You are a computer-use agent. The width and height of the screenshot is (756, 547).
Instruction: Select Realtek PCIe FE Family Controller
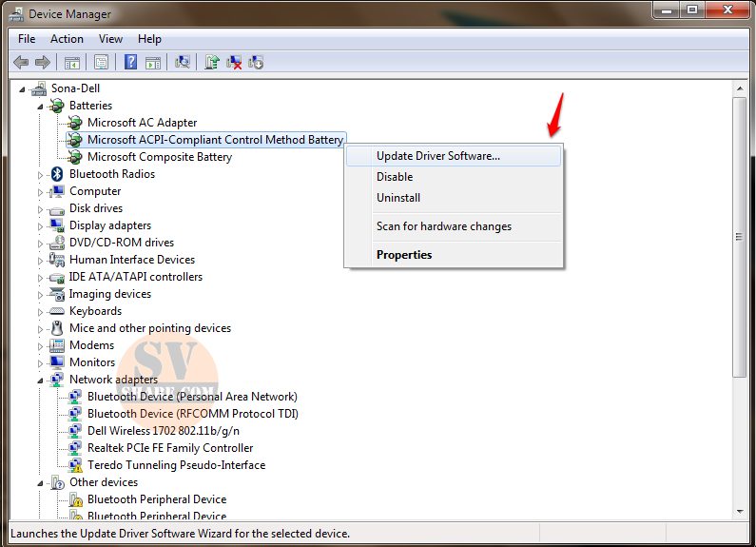point(170,448)
